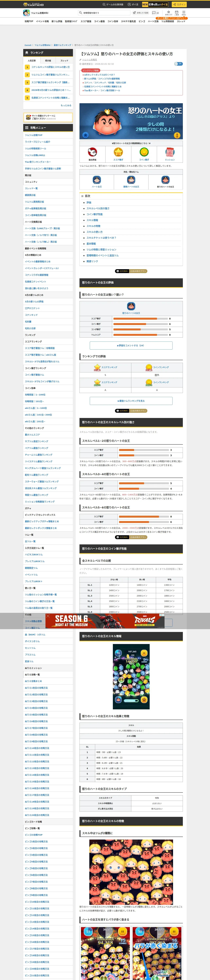Image resolution: width=210 pixels, height=980 pixels.
Task: Click the 怒りのハートの女王 icon in evaluation table
Action: (131, 306)
